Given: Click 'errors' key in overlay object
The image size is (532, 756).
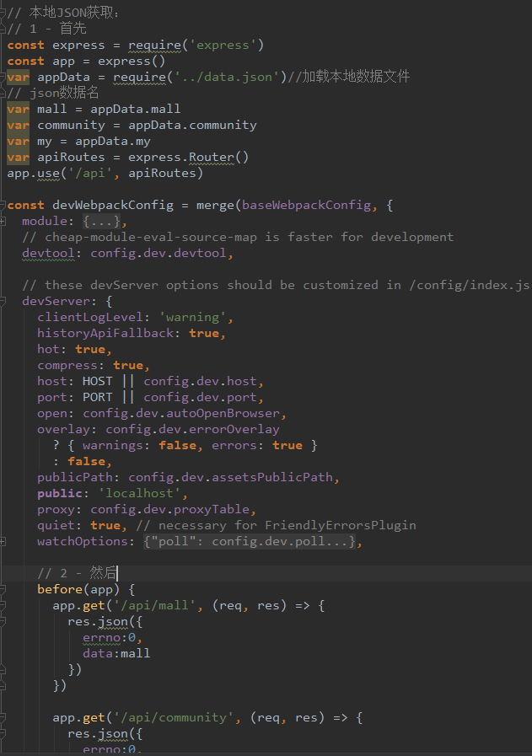Looking at the screenshot, I should (x=234, y=446).
